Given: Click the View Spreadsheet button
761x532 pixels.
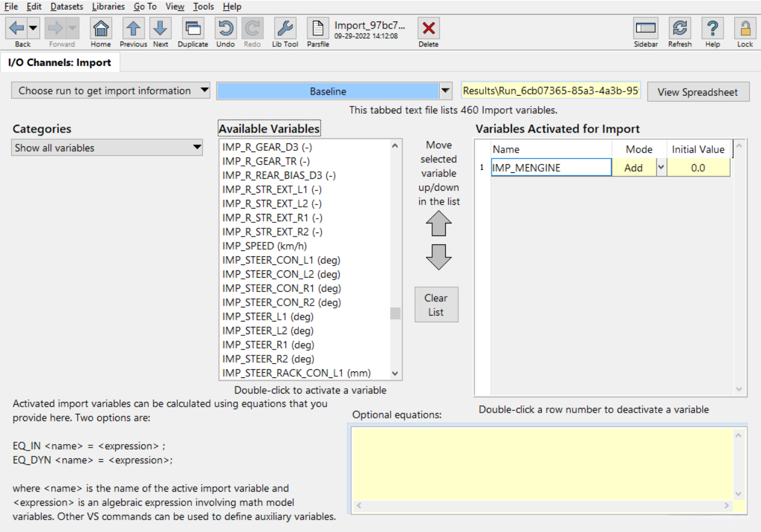Looking at the screenshot, I should tap(697, 92).
